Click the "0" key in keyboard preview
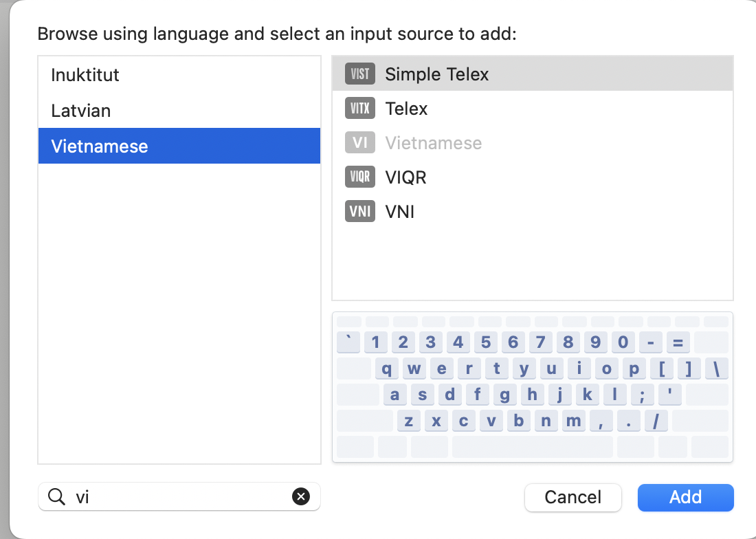Image resolution: width=756 pixels, height=539 pixels. [623, 342]
